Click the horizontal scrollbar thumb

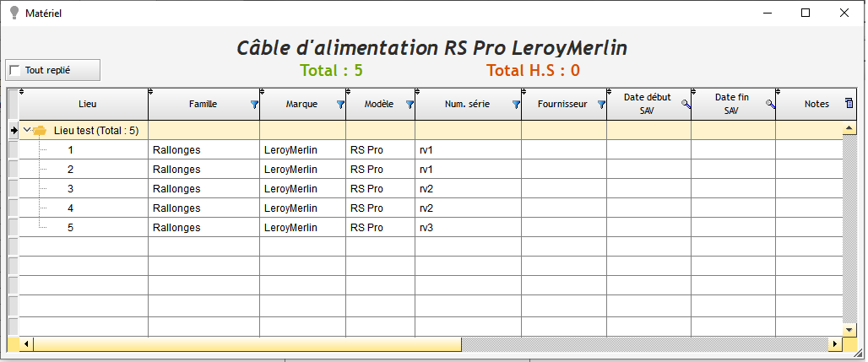pyautogui.click(x=247, y=344)
